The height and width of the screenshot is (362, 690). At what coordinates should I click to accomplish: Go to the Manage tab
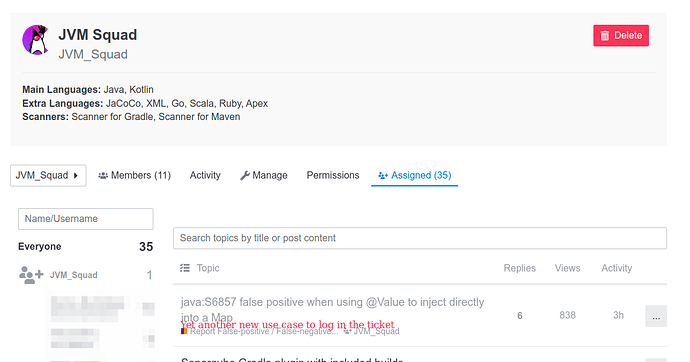pyautogui.click(x=264, y=176)
